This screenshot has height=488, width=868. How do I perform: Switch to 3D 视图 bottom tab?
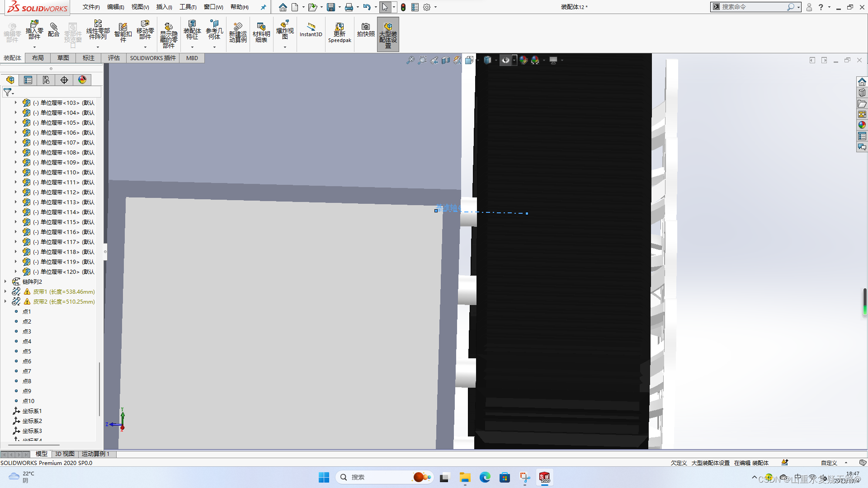65,454
